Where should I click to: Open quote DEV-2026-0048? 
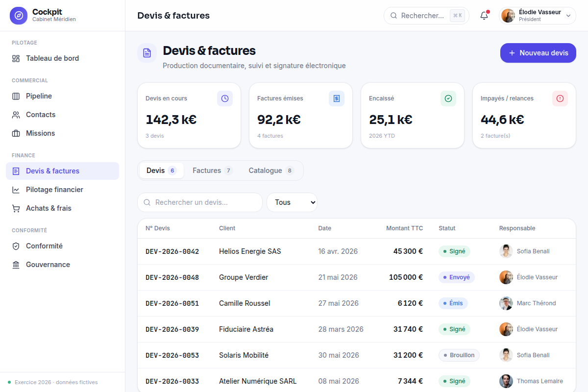point(172,277)
